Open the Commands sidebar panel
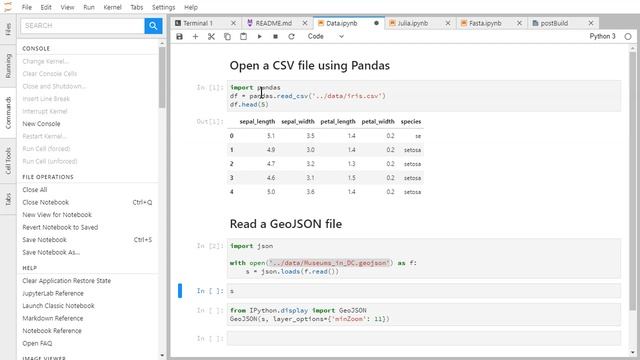 (x=8, y=113)
